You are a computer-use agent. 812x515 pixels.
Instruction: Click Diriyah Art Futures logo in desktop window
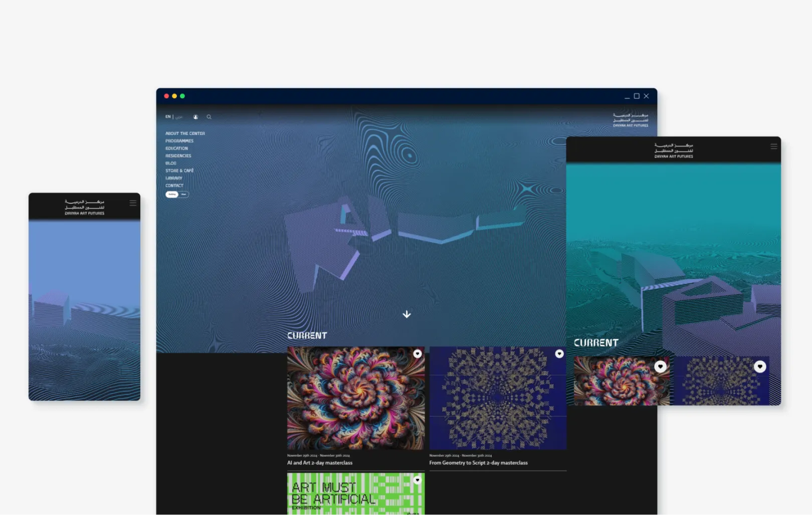(630, 120)
